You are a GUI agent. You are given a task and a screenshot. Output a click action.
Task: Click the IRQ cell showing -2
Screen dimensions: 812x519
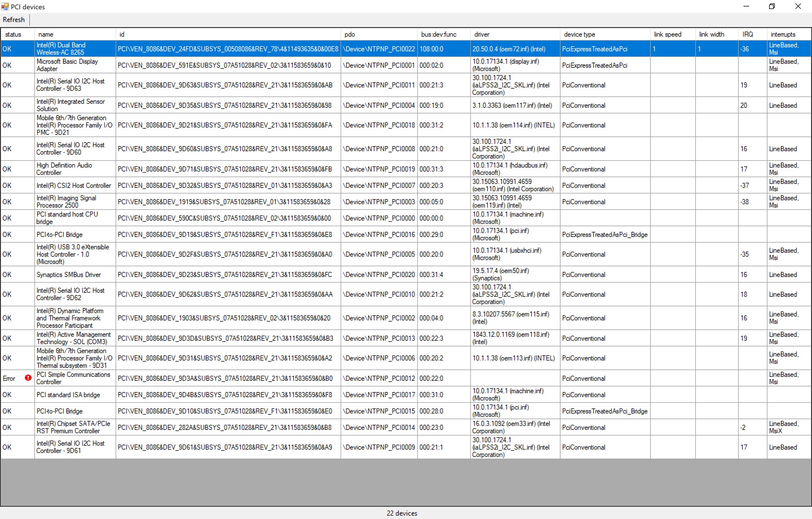click(x=753, y=427)
